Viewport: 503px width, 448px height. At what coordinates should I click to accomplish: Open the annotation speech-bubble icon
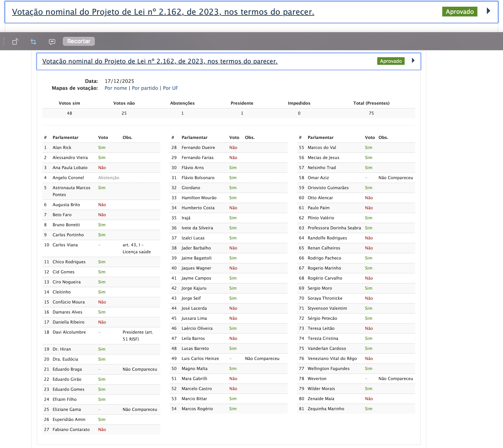point(52,42)
